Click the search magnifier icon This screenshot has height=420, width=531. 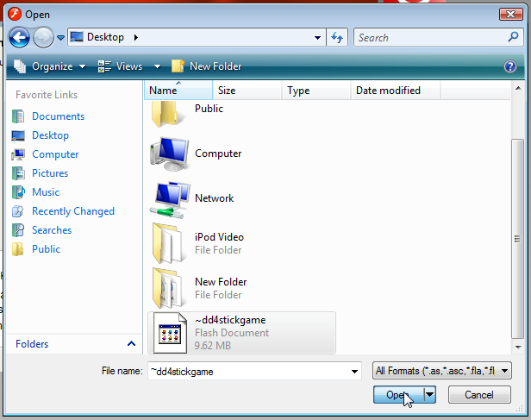513,37
